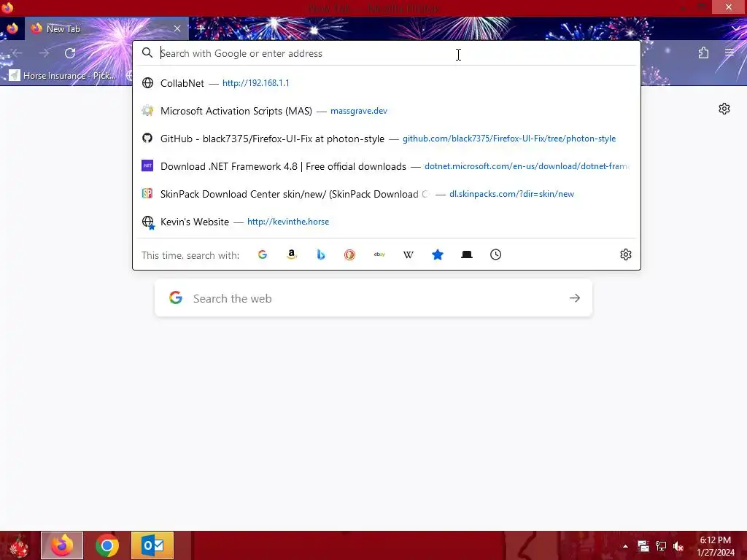The height and width of the screenshot is (560, 747).
Task: Search only bookmarks using star icon
Action: (438, 254)
